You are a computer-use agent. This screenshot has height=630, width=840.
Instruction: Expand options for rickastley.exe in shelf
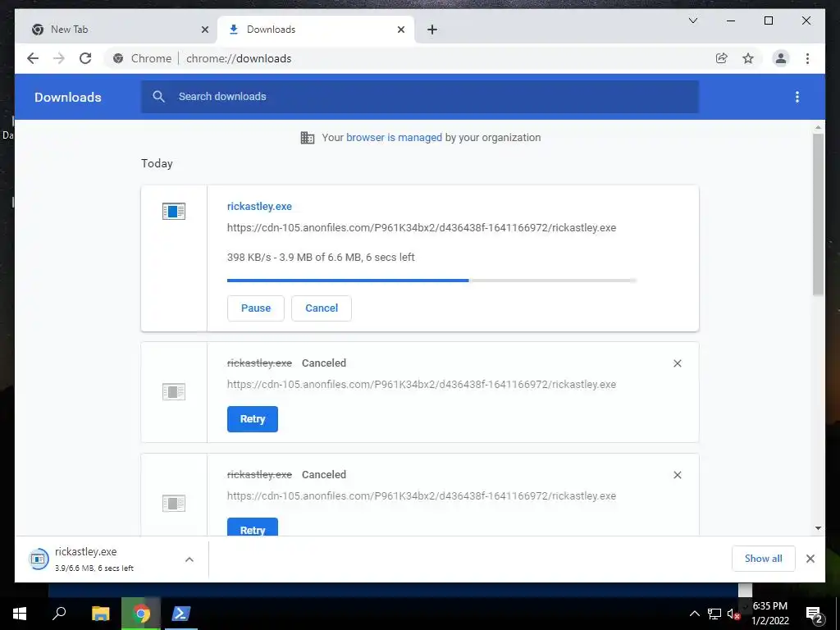[x=189, y=559]
